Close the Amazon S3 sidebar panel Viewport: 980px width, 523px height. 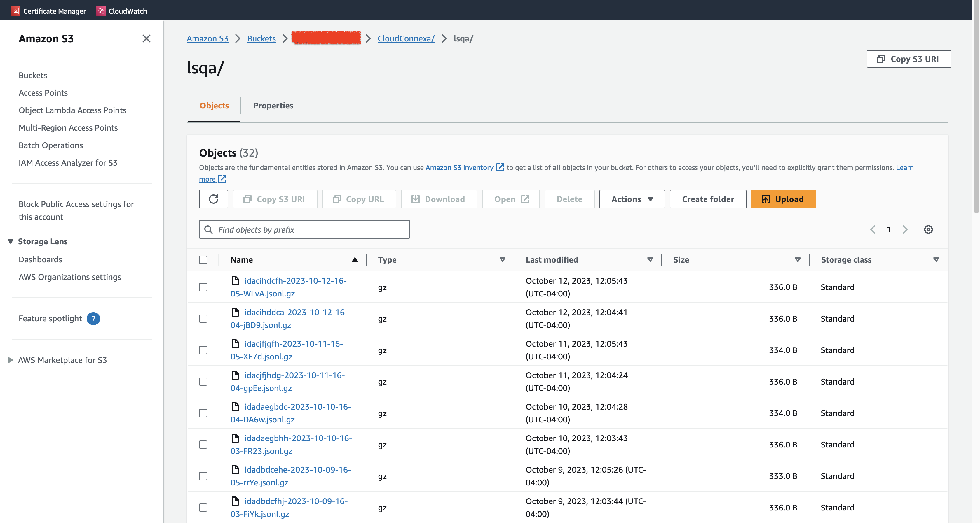(147, 38)
